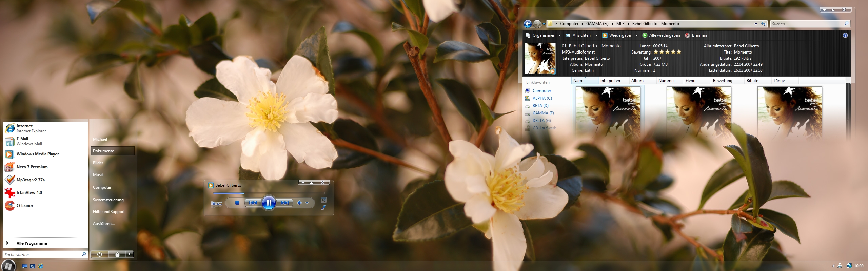Select Computer in Linkfavoriten

pyautogui.click(x=538, y=91)
